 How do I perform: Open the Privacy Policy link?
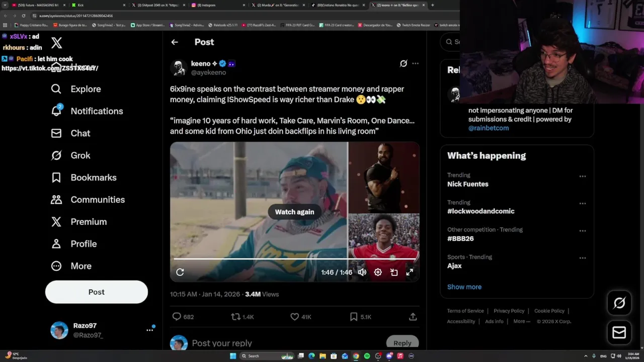509,311
